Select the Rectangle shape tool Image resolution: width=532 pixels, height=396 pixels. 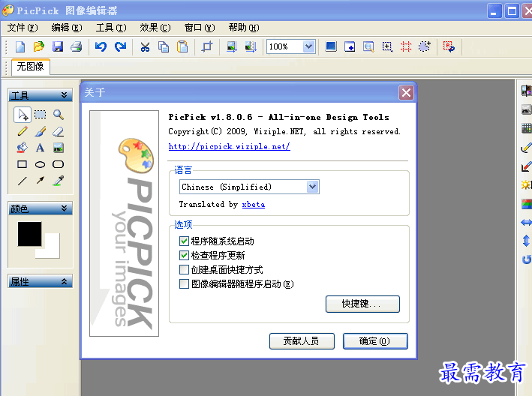click(x=23, y=164)
